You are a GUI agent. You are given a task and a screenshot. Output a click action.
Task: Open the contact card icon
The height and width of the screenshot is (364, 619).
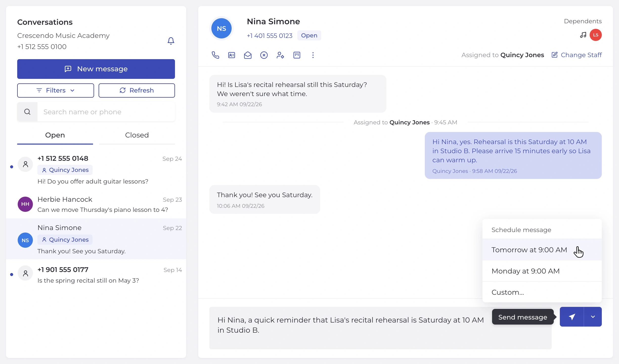coord(232,55)
